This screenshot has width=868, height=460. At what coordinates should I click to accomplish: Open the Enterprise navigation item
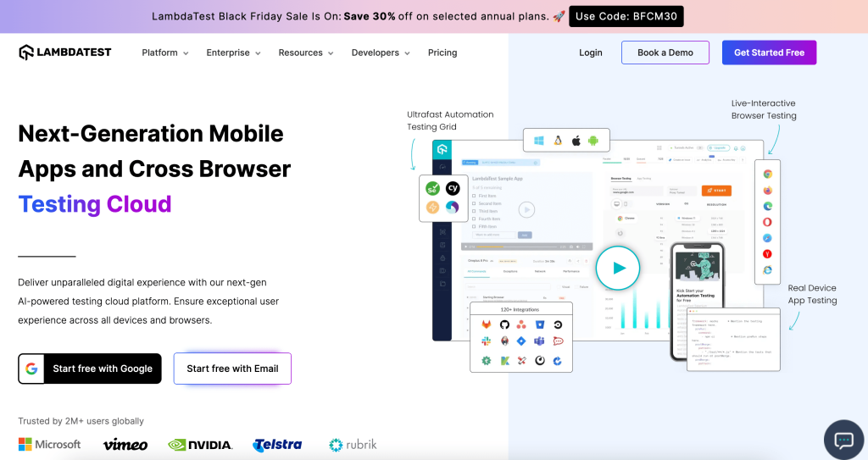tap(228, 53)
